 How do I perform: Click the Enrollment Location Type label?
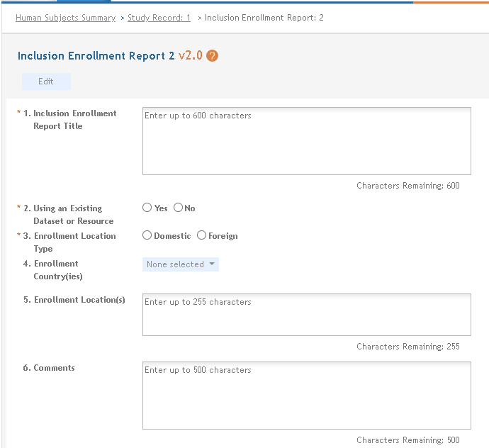coord(74,242)
